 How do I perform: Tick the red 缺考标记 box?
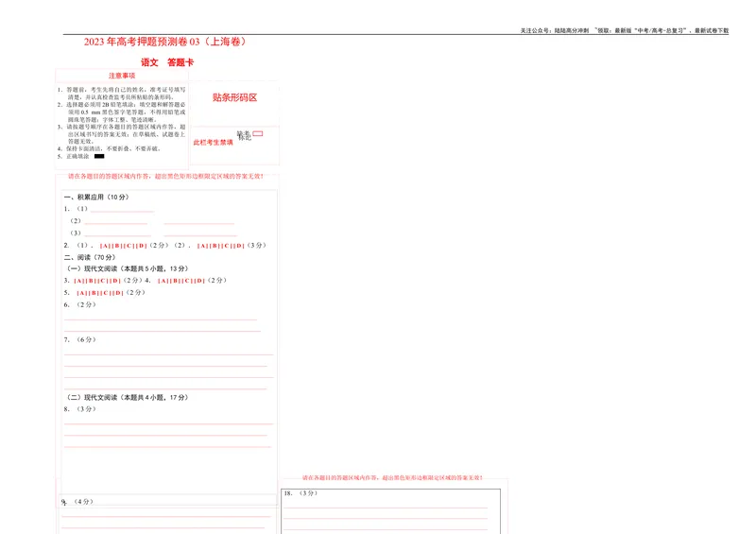pyautogui.click(x=258, y=133)
